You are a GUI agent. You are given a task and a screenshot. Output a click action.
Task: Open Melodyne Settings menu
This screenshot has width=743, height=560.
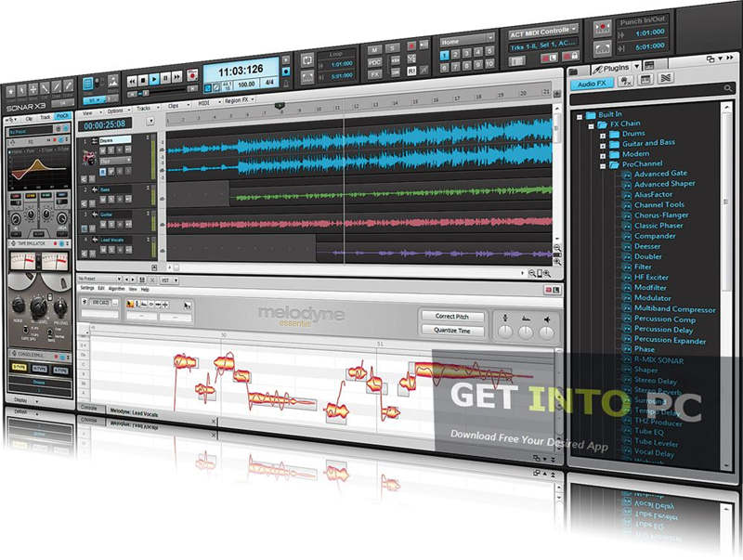click(x=86, y=288)
